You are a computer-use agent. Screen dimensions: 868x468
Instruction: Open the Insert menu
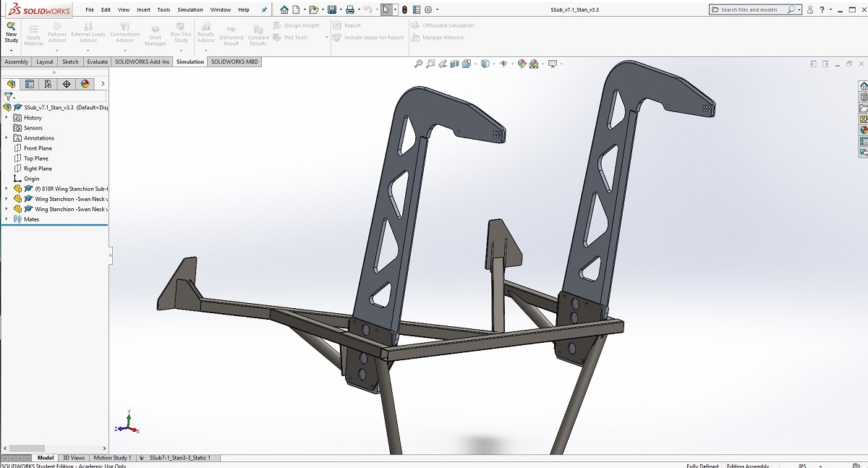pyautogui.click(x=144, y=10)
